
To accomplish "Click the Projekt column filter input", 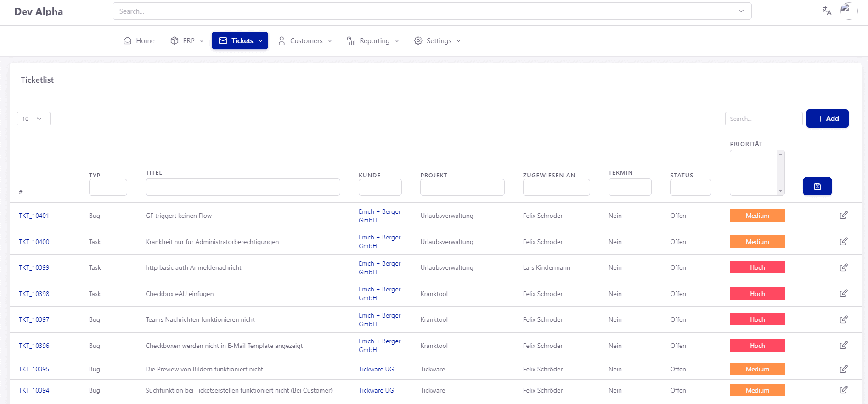I will [x=462, y=187].
